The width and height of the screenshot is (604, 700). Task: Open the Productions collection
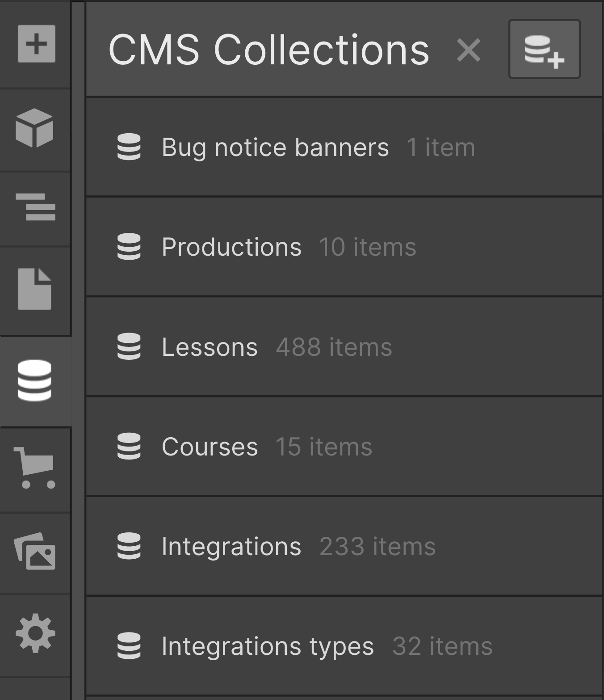344,247
